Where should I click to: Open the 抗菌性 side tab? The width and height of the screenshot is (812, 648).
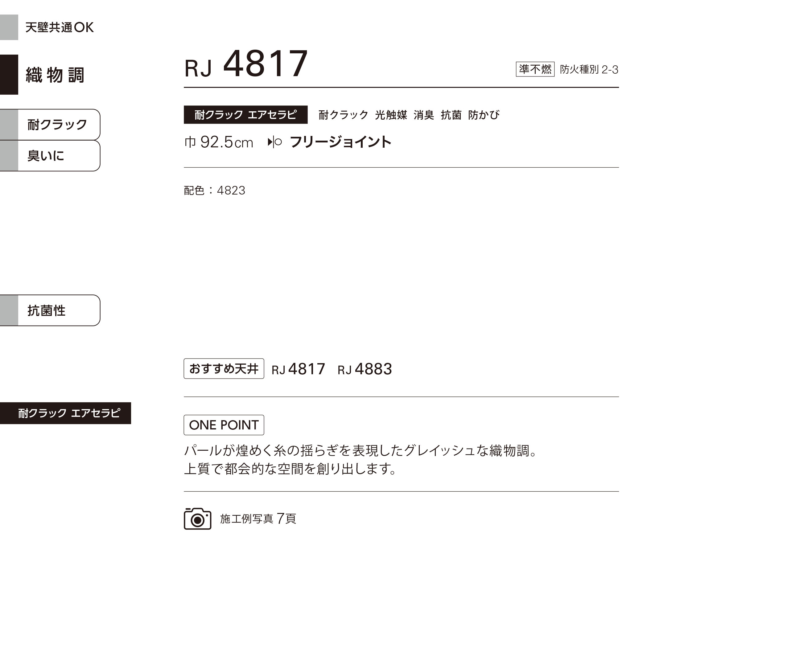tap(50, 310)
